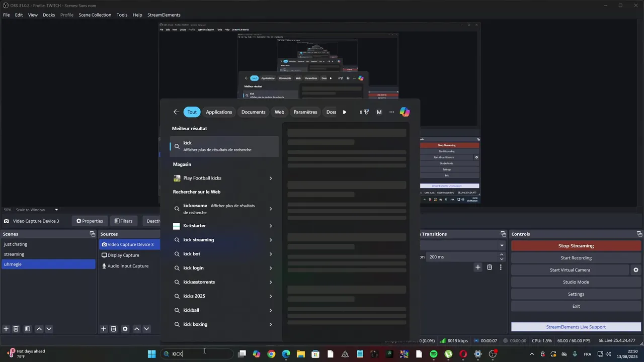Open Virtual Camera settings gear
This screenshot has height=362, width=644.
(x=636, y=270)
